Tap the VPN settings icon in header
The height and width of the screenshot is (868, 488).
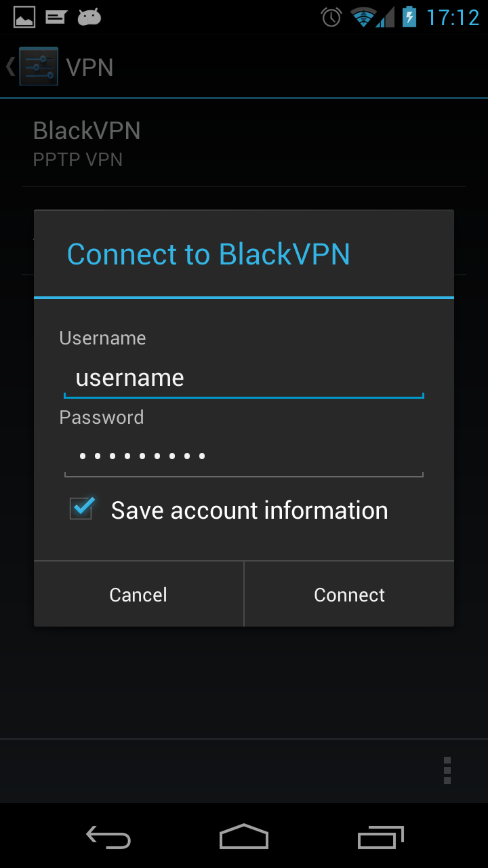(39, 66)
